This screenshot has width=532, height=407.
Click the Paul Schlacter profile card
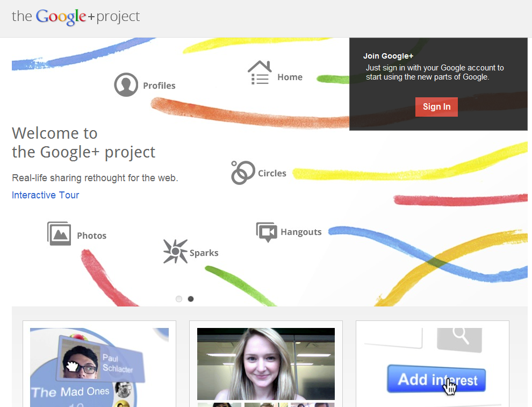pyautogui.click(x=101, y=359)
